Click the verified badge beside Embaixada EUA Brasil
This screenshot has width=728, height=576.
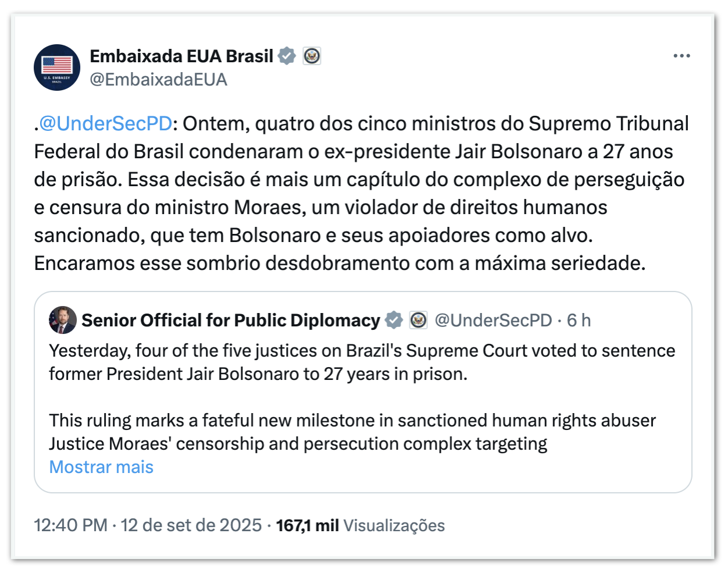pyautogui.click(x=287, y=56)
